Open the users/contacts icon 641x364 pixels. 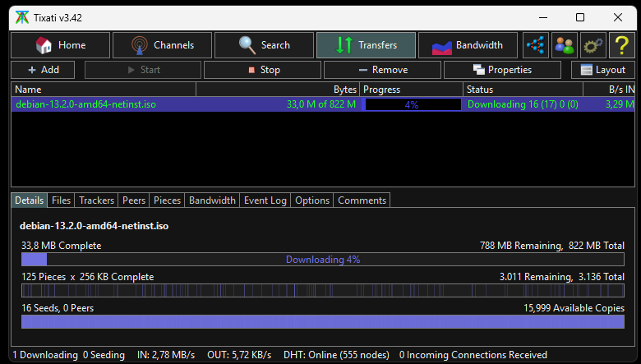pyautogui.click(x=564, y=45)
